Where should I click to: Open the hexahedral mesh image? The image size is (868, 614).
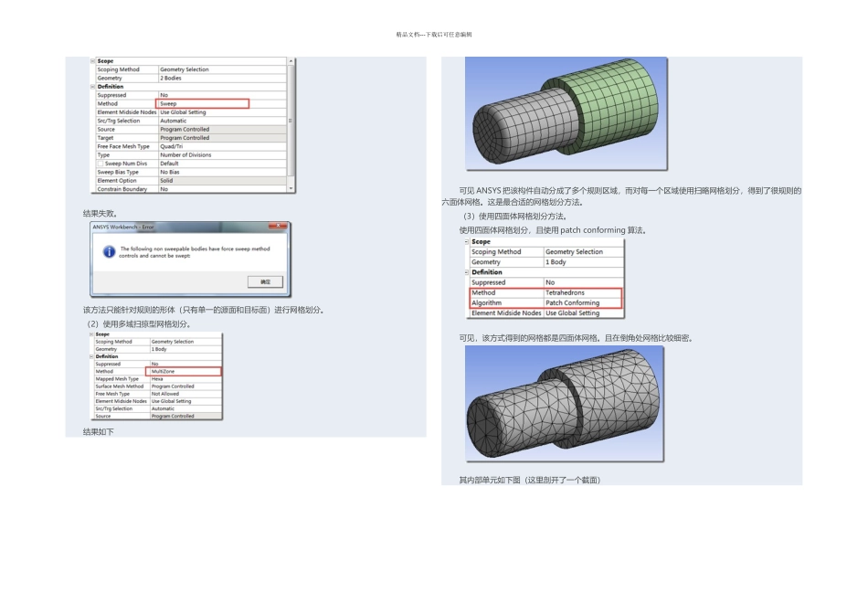[x=566, y=113]
